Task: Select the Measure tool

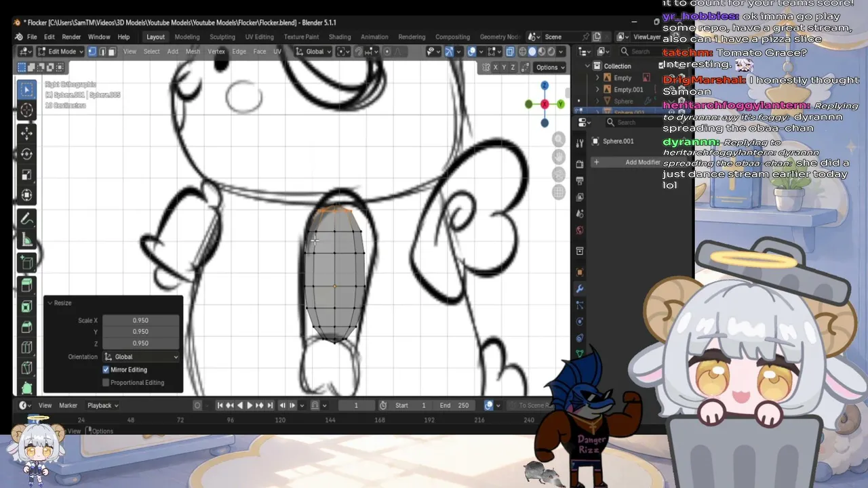Action: pyautogui.click(x=26, y=239)
